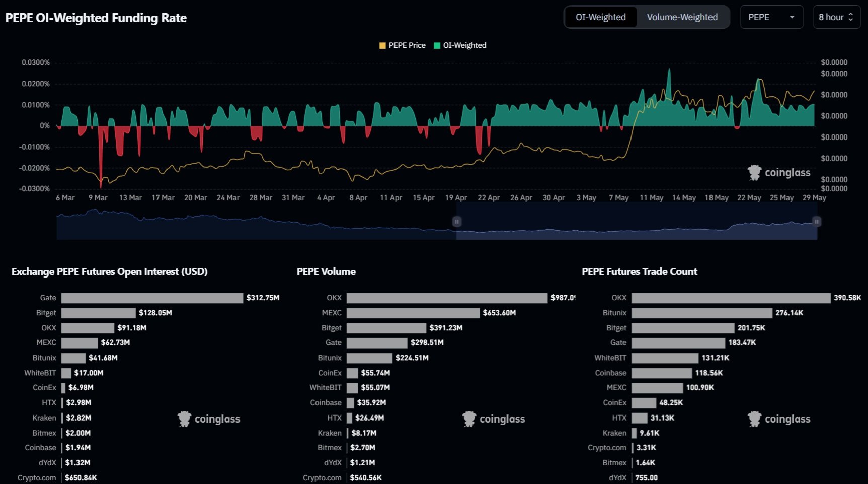
Task: Click the 'PEPE OI-Weighted Funding Rate' heading
Action: pos(96,18)
